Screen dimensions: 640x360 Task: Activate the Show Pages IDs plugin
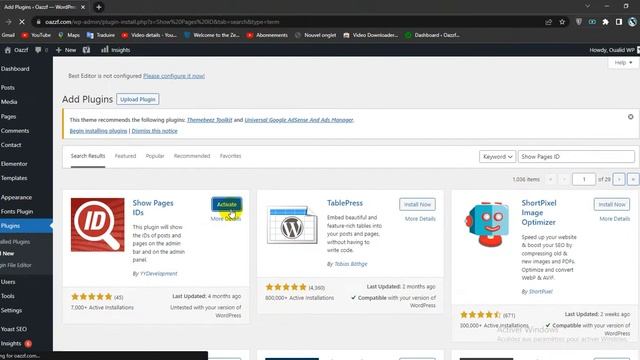pyautogui.click(x=227, y=204)
